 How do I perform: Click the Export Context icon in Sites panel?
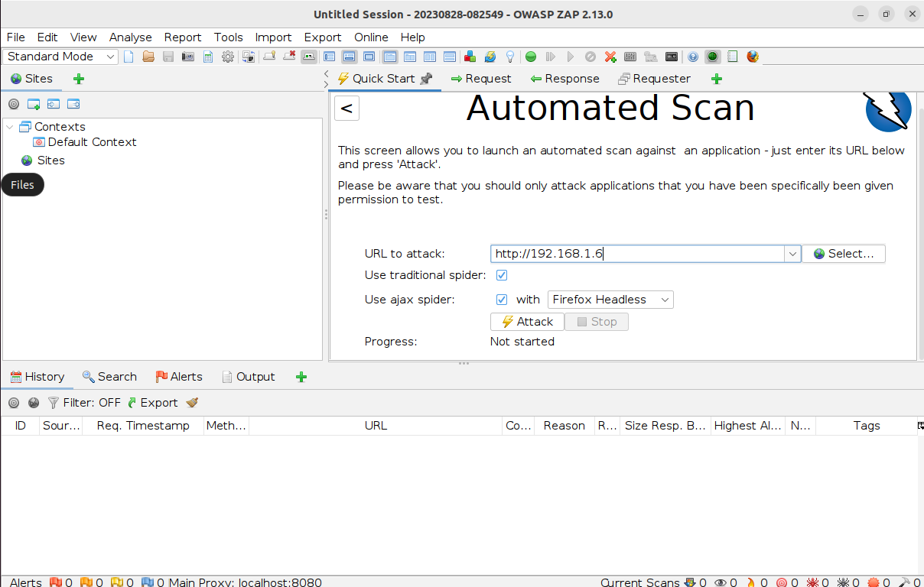tap(73, 104)
